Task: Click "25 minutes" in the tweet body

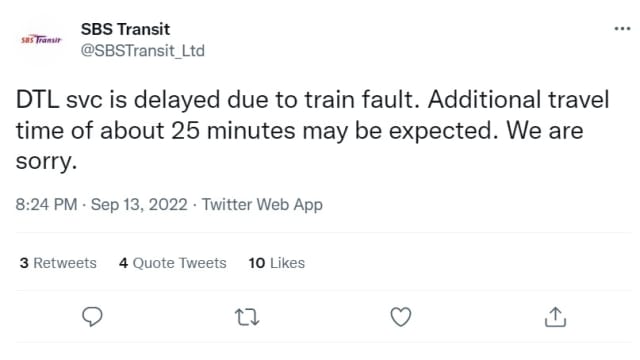Action: pyautogui.click(x=233, y=131)
